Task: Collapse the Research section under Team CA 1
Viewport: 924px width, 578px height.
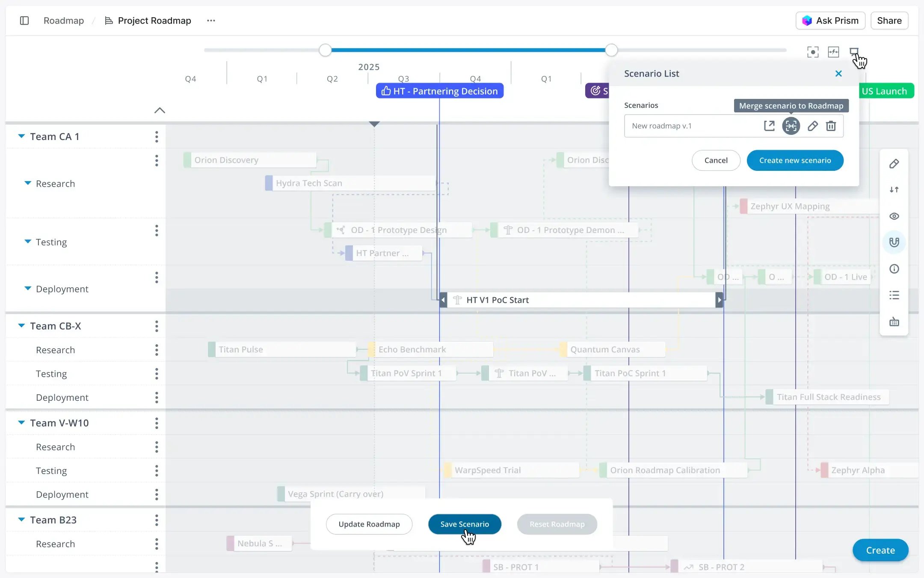Action: pos(28,183)
